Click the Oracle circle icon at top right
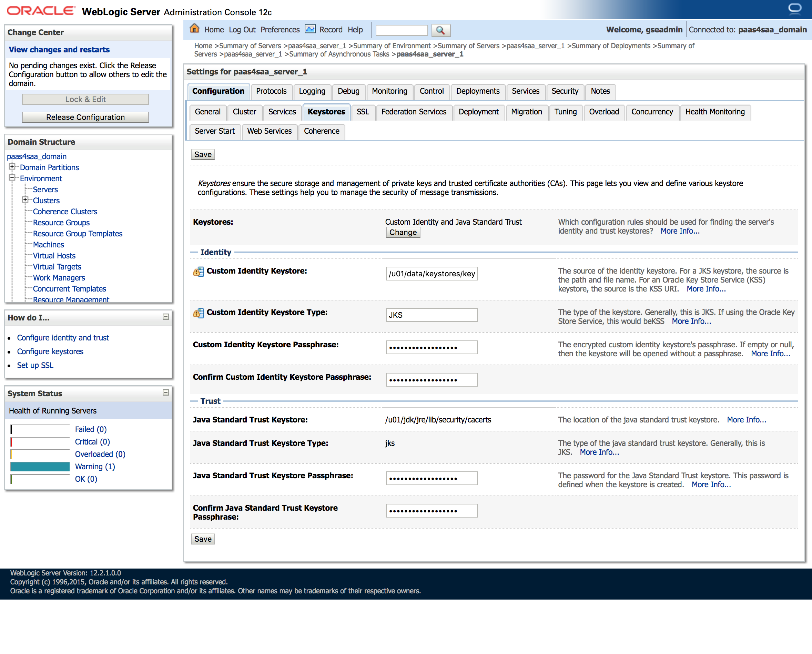 (795, 9)
